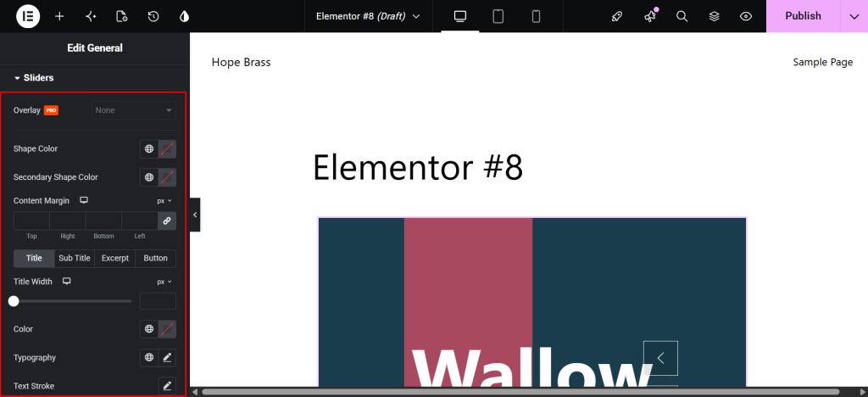
Task: Pick the Shape Color swatch
Action: tap(167, 149)
